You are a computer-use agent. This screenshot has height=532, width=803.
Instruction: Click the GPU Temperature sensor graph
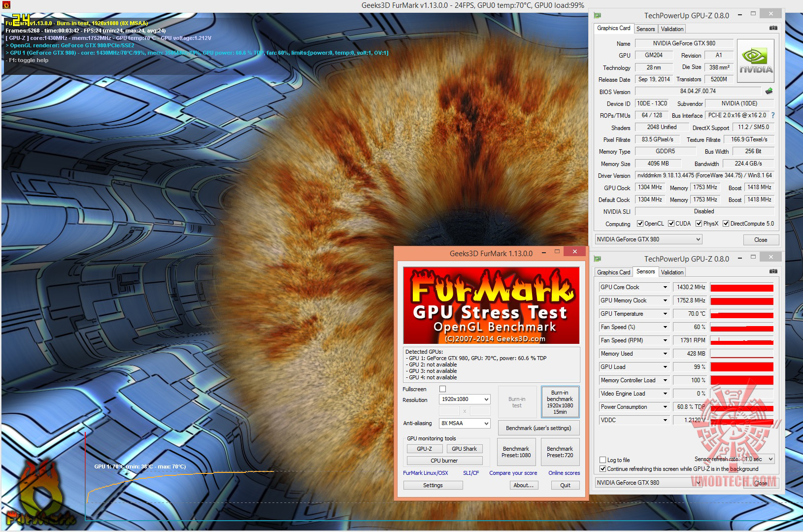click(x=742, y=314)
